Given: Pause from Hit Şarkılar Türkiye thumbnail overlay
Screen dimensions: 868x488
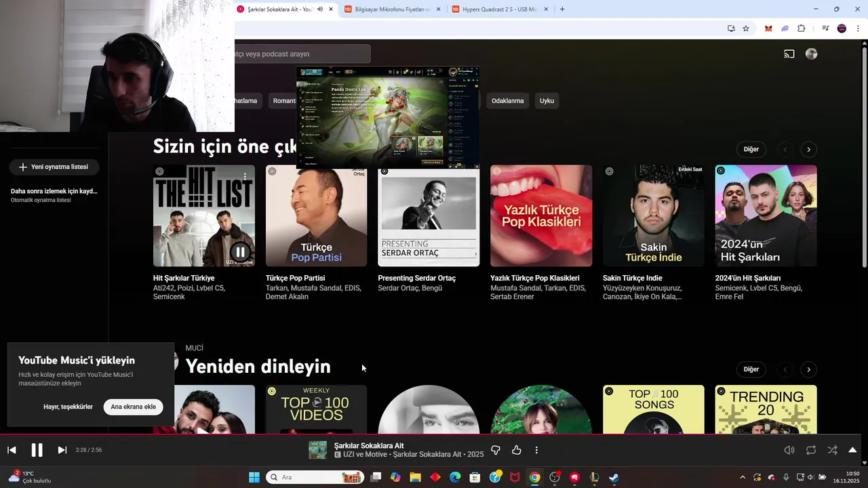Looking at the screenshot, I should (240, 252).
